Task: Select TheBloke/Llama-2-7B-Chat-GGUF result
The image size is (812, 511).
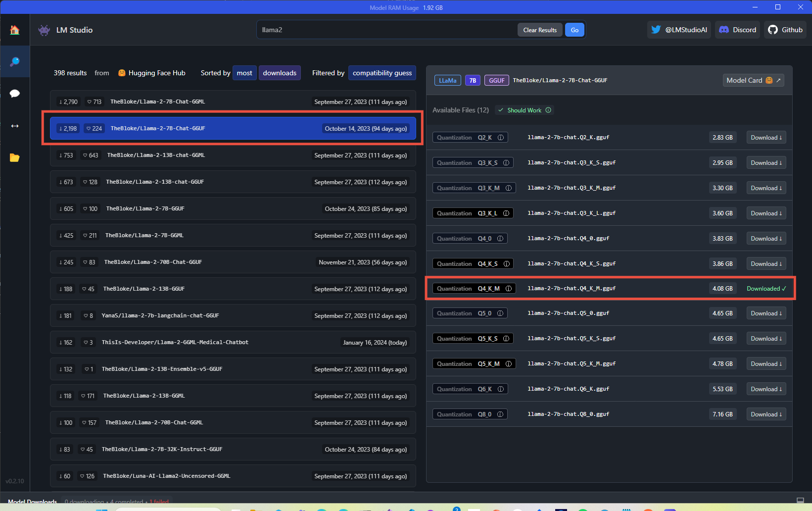Action: tap(233, 128)
